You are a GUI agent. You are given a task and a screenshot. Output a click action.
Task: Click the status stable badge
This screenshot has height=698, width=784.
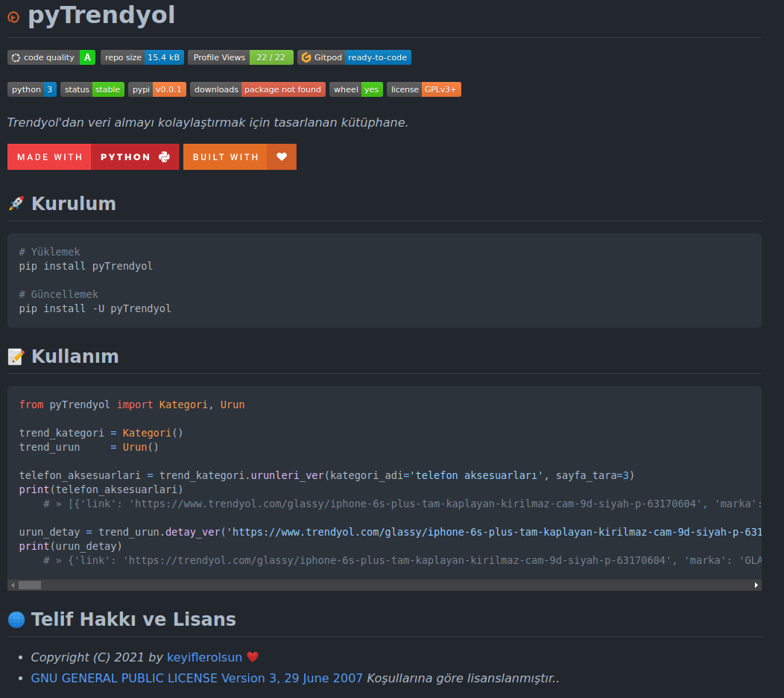92,89
